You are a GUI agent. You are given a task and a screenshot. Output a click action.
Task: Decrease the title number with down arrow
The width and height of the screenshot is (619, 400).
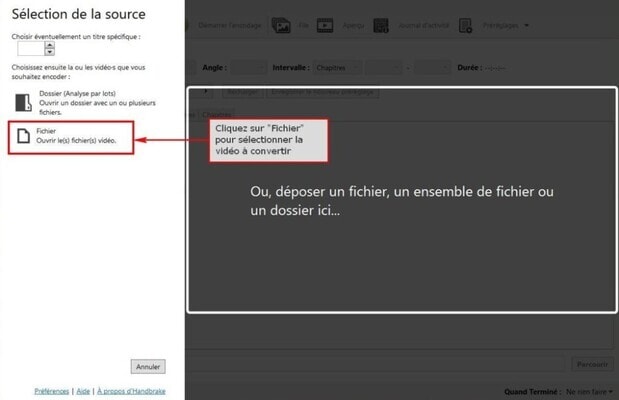(49, 52)
